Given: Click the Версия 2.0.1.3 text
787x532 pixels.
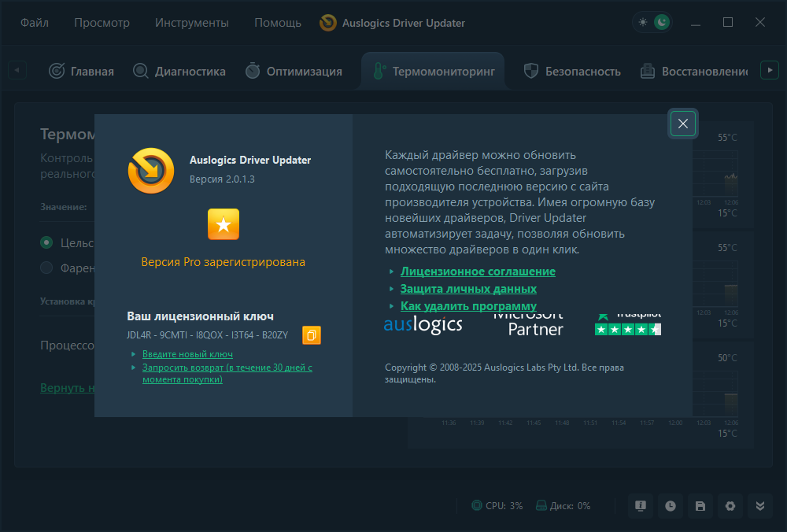Looking at the screenshot, I should tap(222, 179).
